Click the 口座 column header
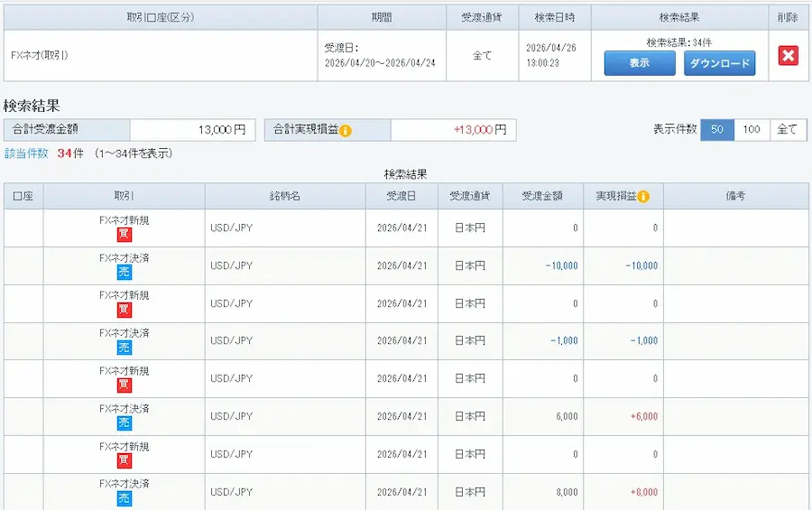Viewport: 812px width, 510px height. point(23,196)
